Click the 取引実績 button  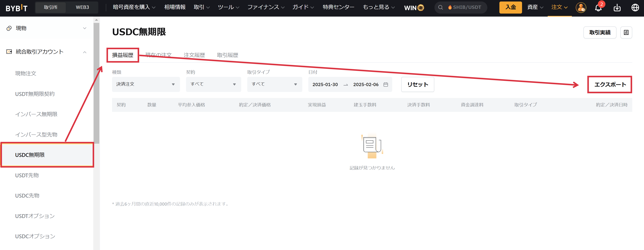[x=600, y=32]
